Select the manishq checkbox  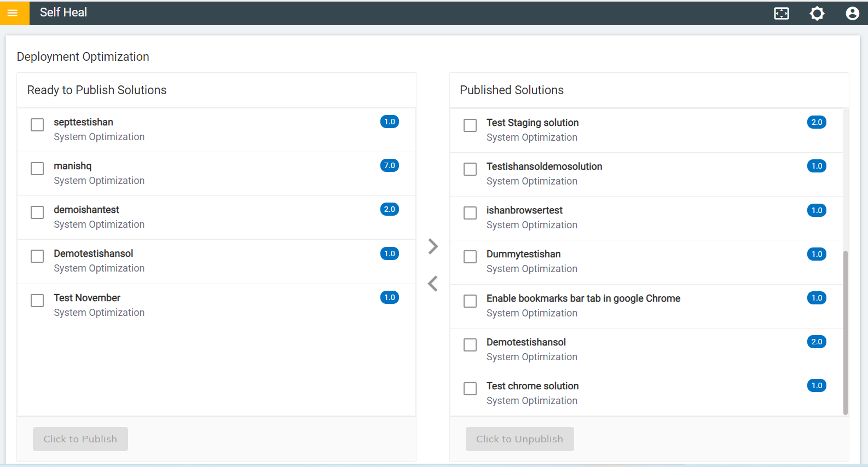coord(37,169)
